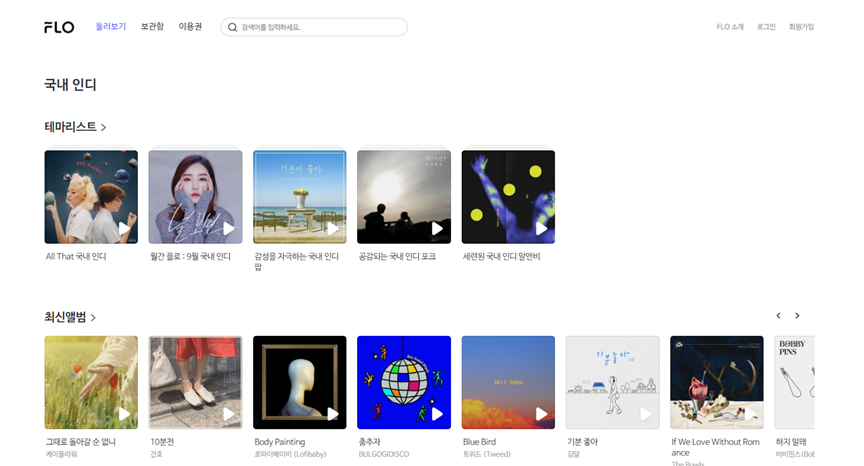Open artist 건호
Viewport: 864px width, 466px height.
156,454
